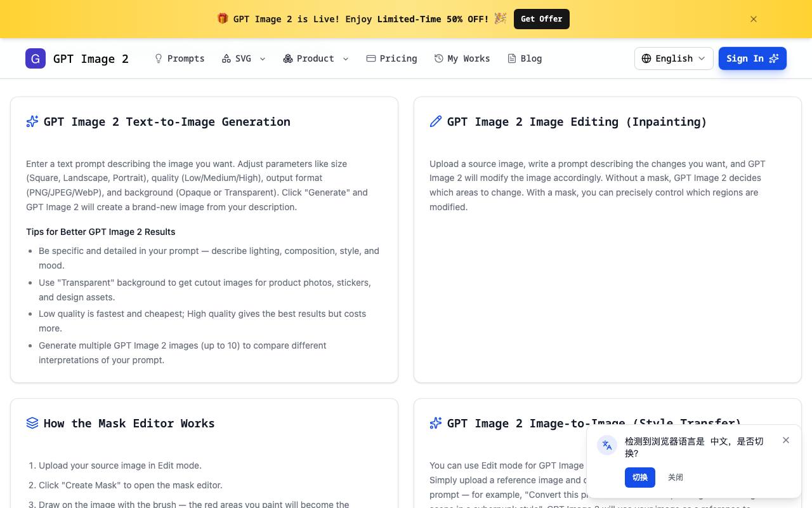
Task: Click the Blog document icon
Action: click(x=512, y=58)
